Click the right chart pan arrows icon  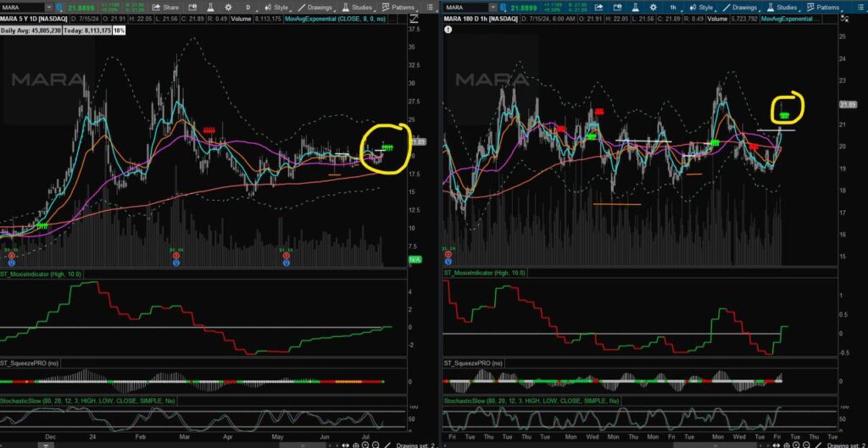[778, 445]
